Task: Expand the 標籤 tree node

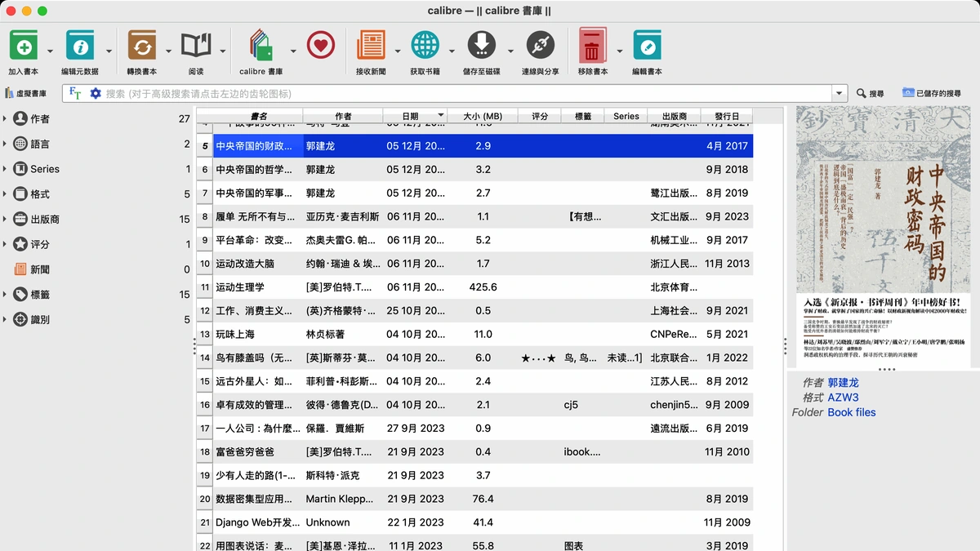Action: (5, 295)
